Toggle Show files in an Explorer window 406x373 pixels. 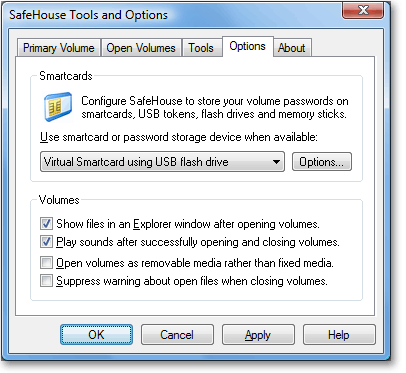click(x=46, y=223)
